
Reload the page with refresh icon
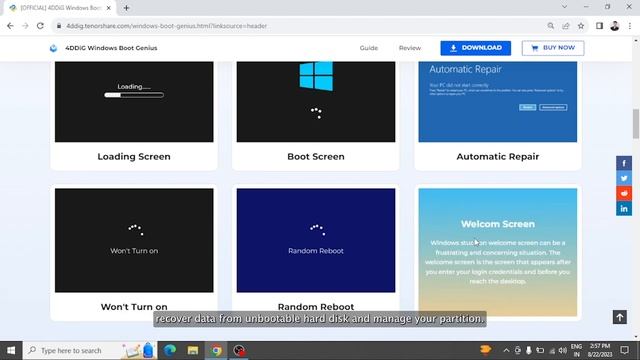pyautogui.click(x=40, y=26)
